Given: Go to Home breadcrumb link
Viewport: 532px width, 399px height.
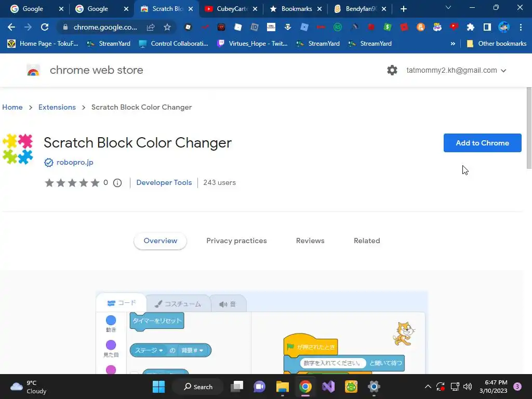Looking at the screenshot, I should coord(12,107).
